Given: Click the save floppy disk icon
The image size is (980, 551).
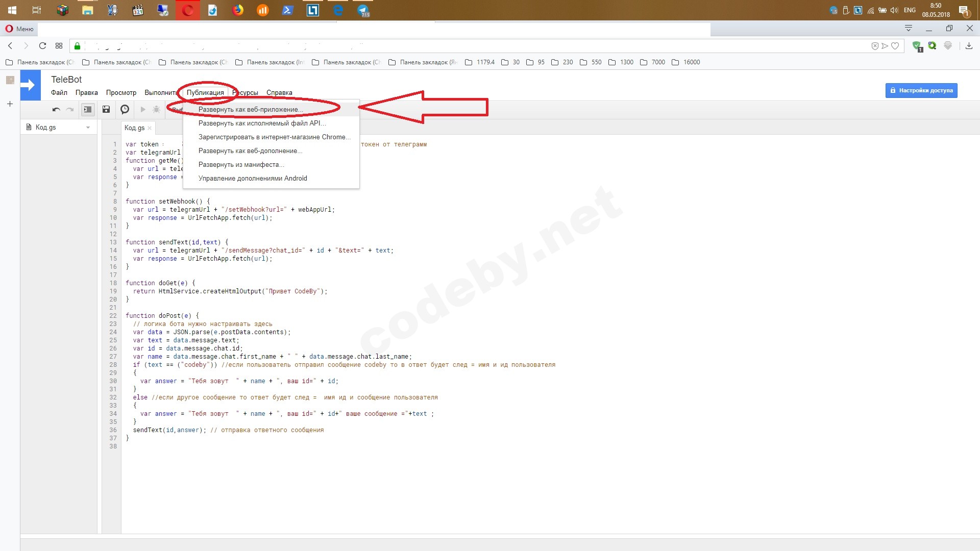Looking at the screenshot, I should click(x=106, y=109).
